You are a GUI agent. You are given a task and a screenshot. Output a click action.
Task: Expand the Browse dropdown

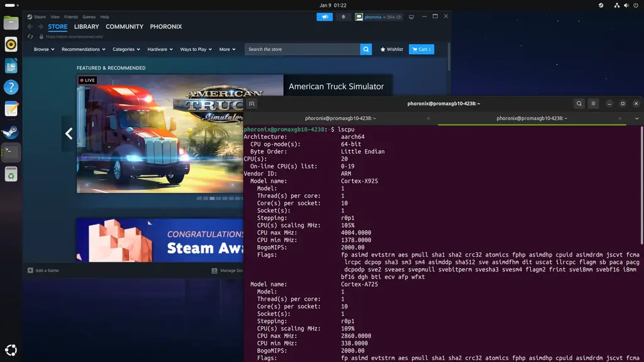point(44,49)
